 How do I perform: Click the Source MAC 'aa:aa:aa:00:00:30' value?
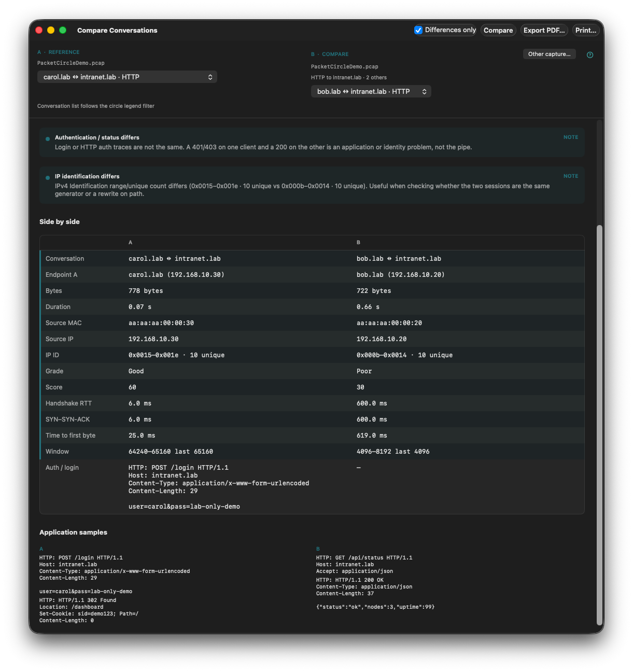coord(161,323)
